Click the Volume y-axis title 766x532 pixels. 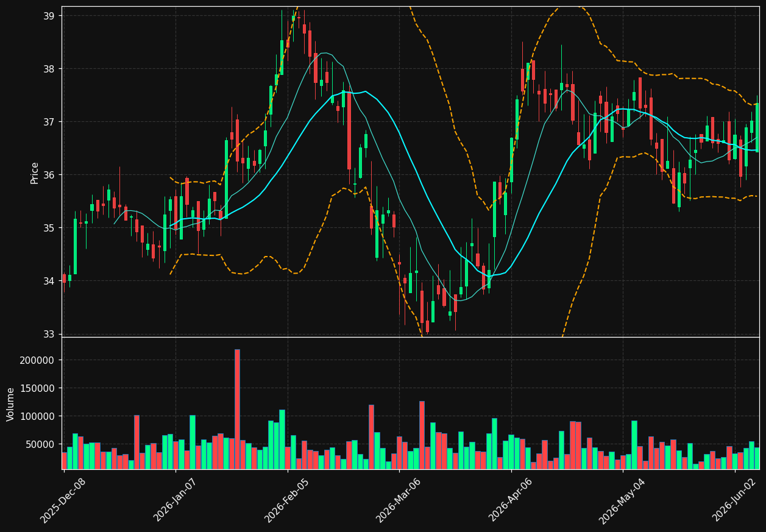point(10,404)
